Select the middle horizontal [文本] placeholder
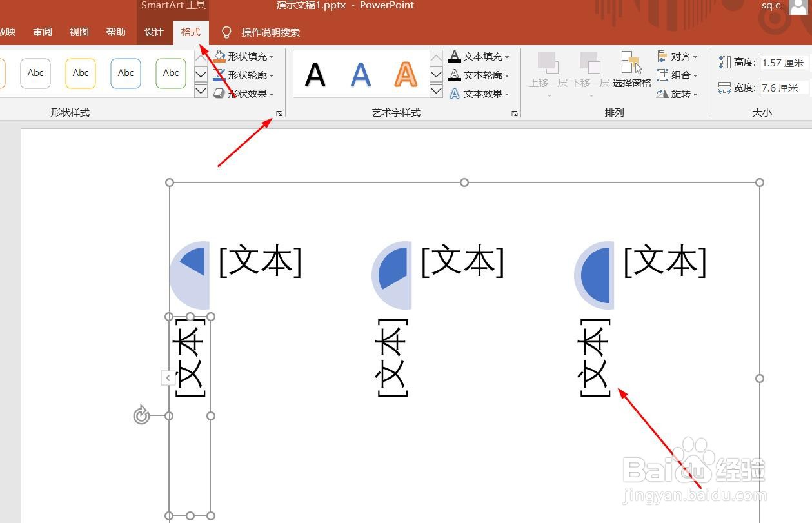The image size is (812, 523). (x=462, y=261)
